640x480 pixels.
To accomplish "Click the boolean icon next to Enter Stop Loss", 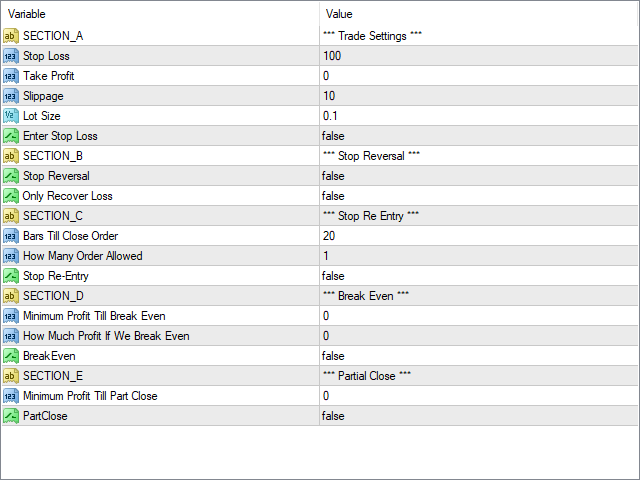I will point(11,136).
